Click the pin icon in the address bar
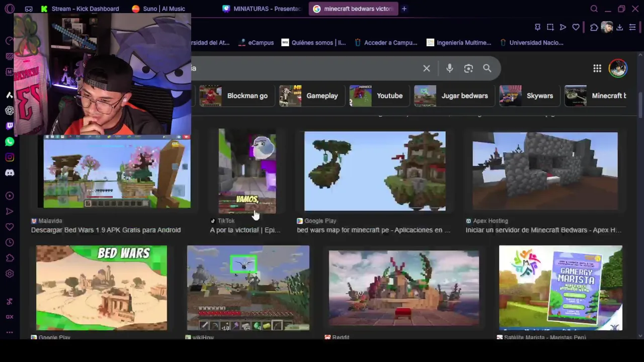 [x=537, y=27]
